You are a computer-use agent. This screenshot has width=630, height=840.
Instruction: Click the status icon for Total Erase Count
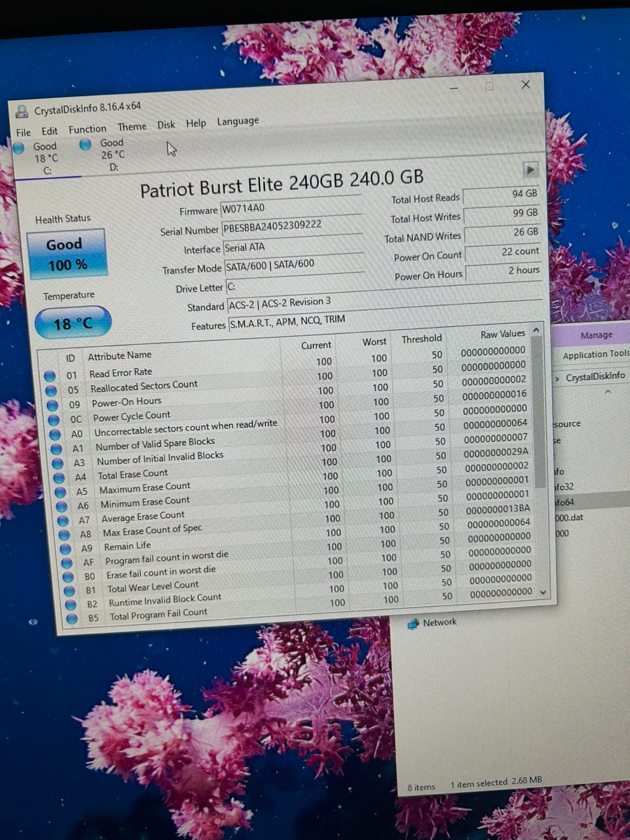coord(60,478)
